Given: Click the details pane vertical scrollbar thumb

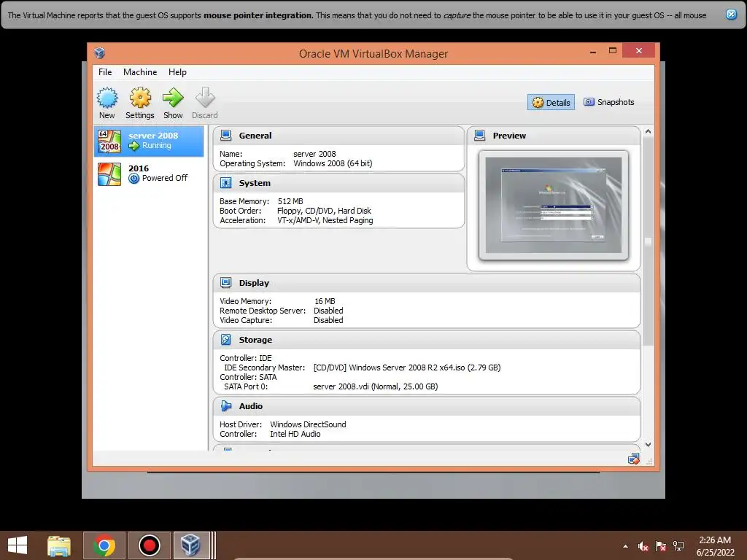Looking at the screenshot, I should click(x=648, y=241).
